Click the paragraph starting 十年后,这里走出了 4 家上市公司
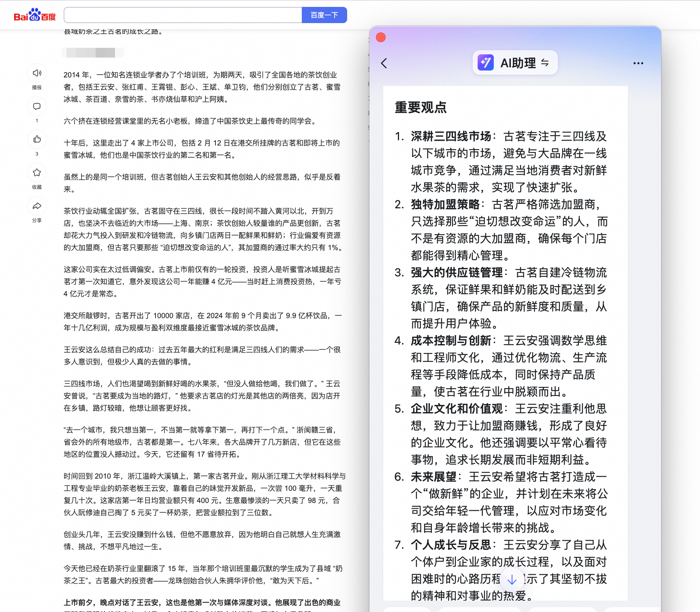Image resolution: width=700 pixels, height=612 pixels. coord(202,149)
